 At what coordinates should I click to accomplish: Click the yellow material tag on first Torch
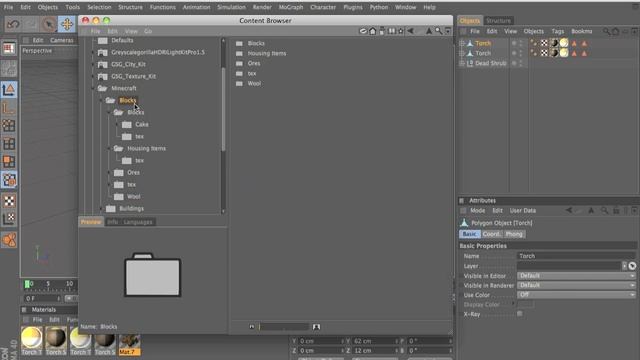pos(564,43)
